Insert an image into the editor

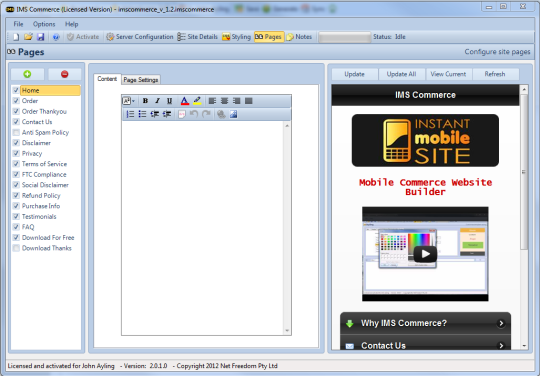pos(233,114)
